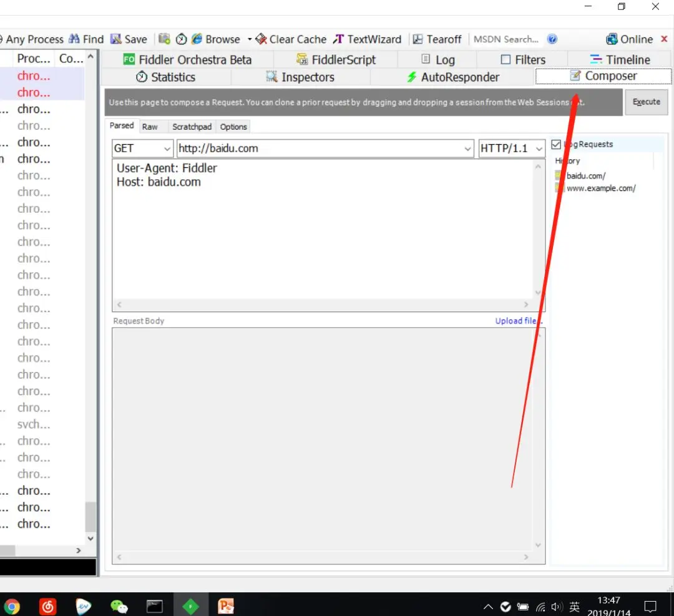Click Clear Cache in the toolbar
The image size is (674, 616).
[291, 39]
